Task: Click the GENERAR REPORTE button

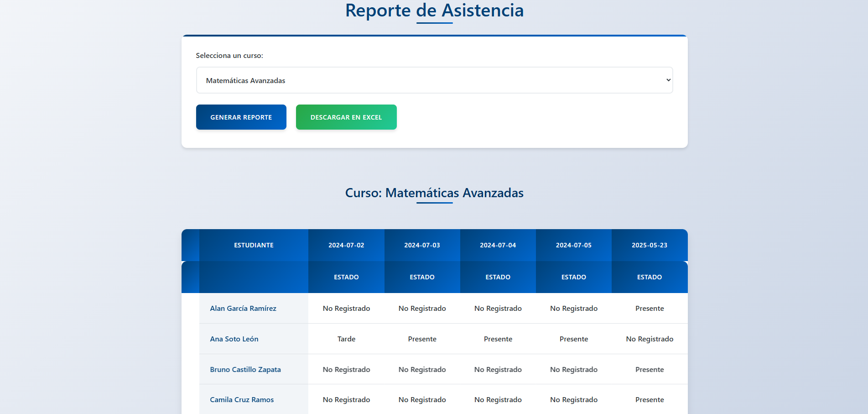Action: click(x=241, y=117)
